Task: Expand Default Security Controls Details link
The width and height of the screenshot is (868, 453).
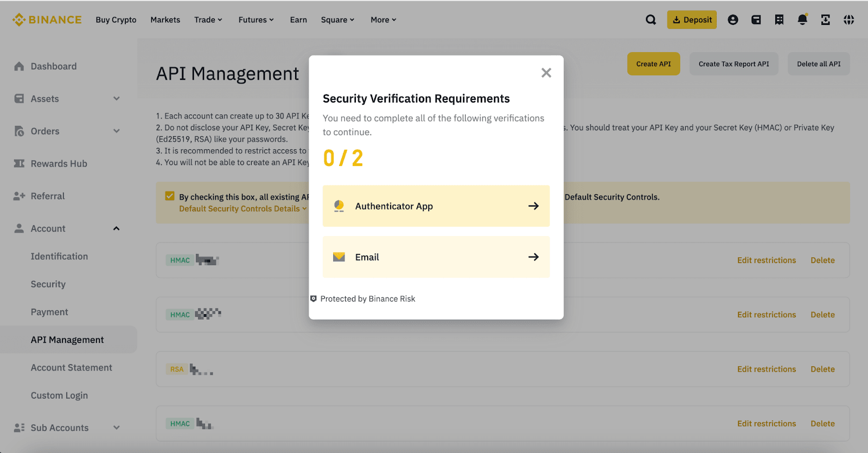Action: 242,209
